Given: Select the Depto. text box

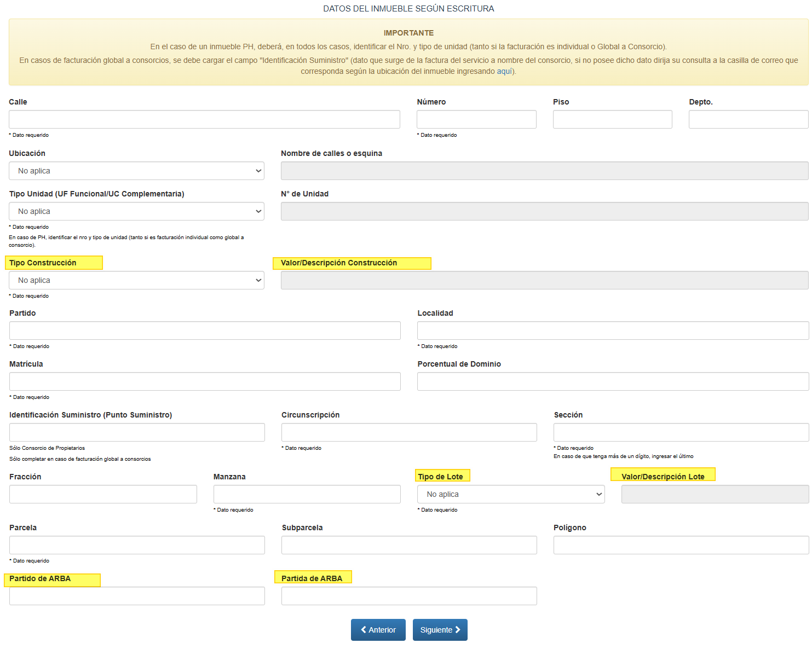Looking at the screenshot, I should (x=748, y=119).
